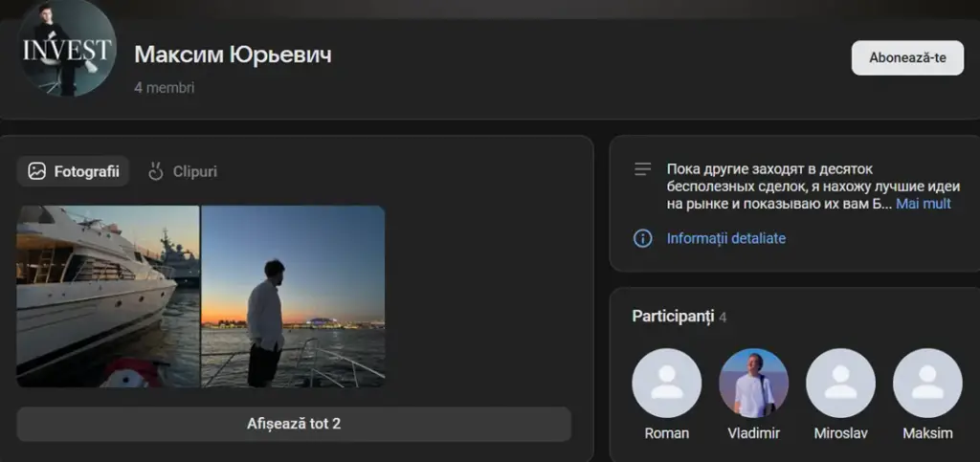Expand description with Mai mult link

click(x=924, y=204)
